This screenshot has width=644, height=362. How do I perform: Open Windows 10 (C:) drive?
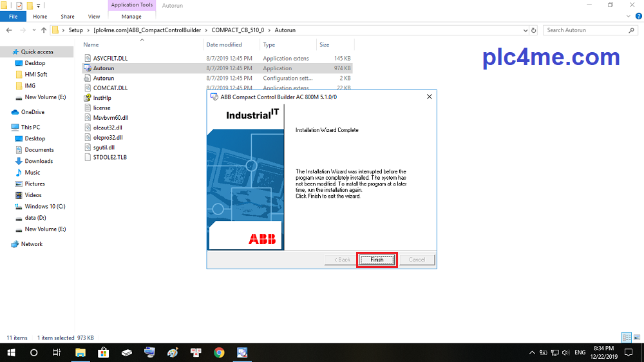click(45, 206)
